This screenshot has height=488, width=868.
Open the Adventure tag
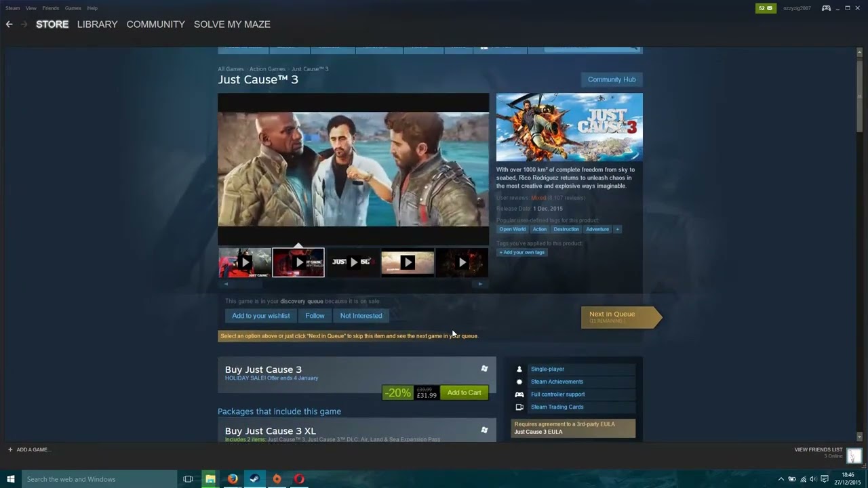597,229
